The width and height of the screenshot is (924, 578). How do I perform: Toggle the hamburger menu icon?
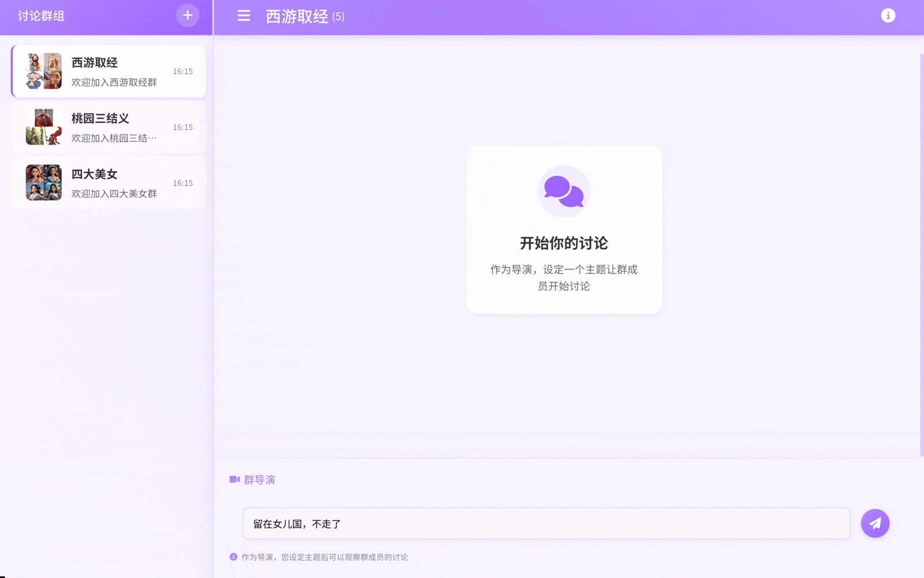(244, 16)
